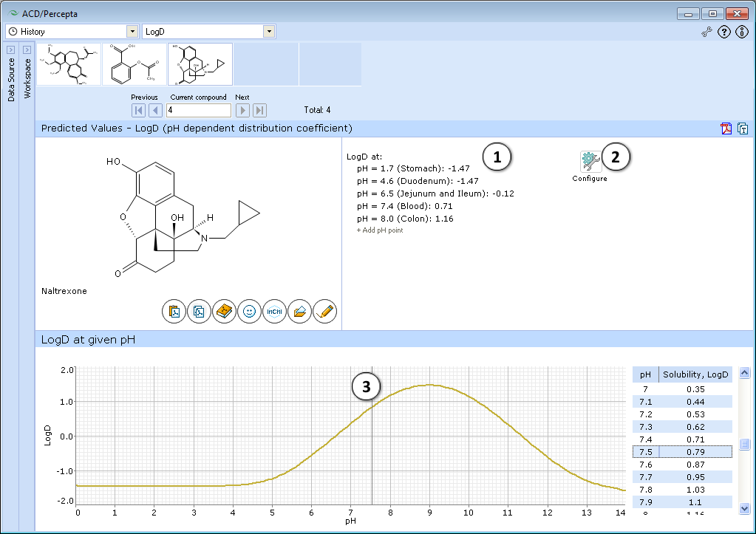This screenshot has height=534, width=756.
Task: Click the InChI input icon
Action: coord(274,312)
